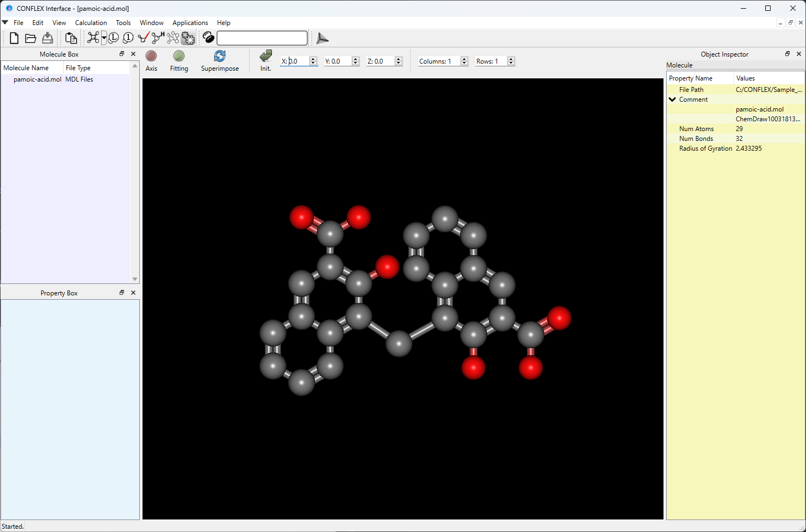Click the add-hydrogen molecule icon
This screenshot has height=532, width=806.
click(x=158, y=38)
